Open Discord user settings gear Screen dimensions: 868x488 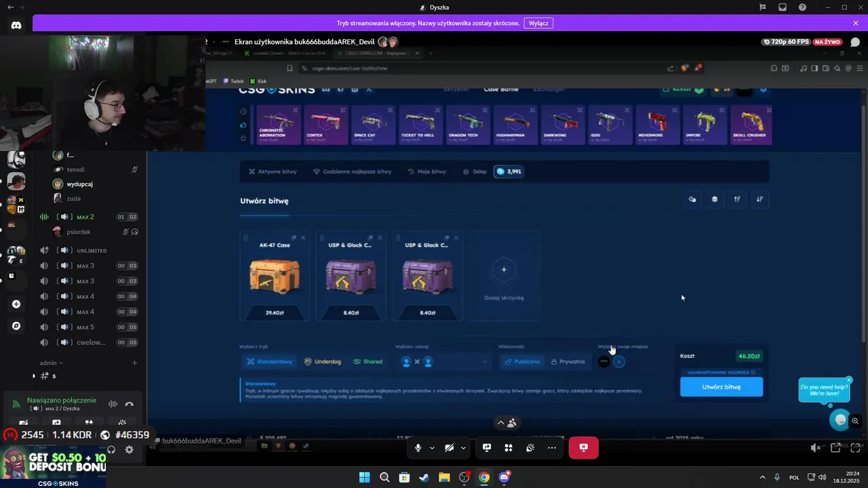[129, 449]
